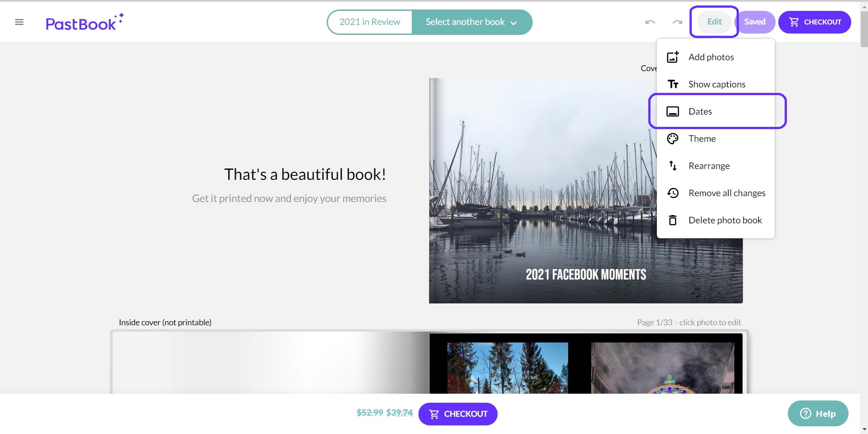Click the cart icon in top Checkout button
This screenshot has width=868, height=434.
pos(794,22)
